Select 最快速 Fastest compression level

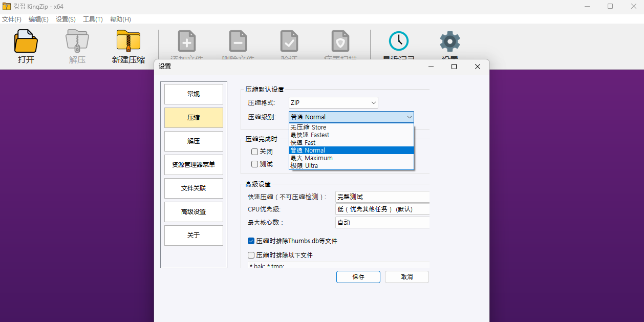(351, 135)
